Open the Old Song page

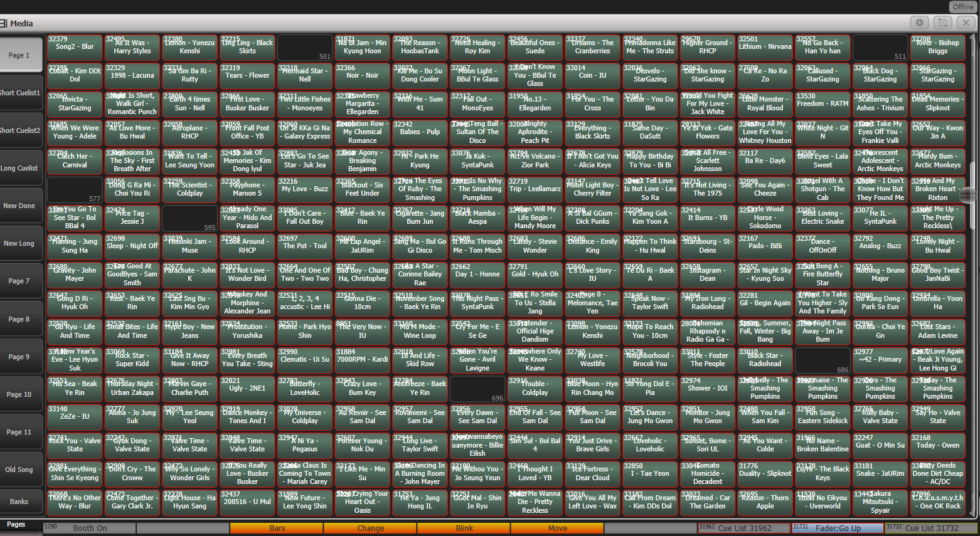click(x=20, y=470)
